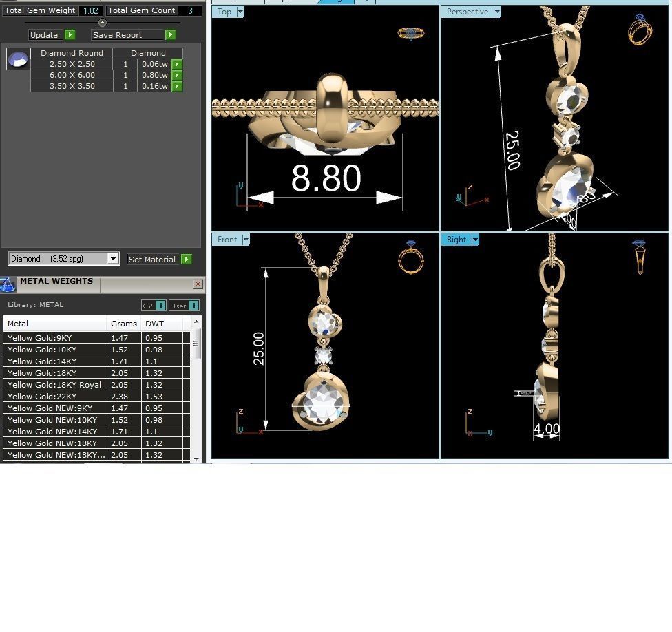The image size is (672, 632).
Task: Select the Yellow Gold:22KY row
Action: (x=96, y=397)
